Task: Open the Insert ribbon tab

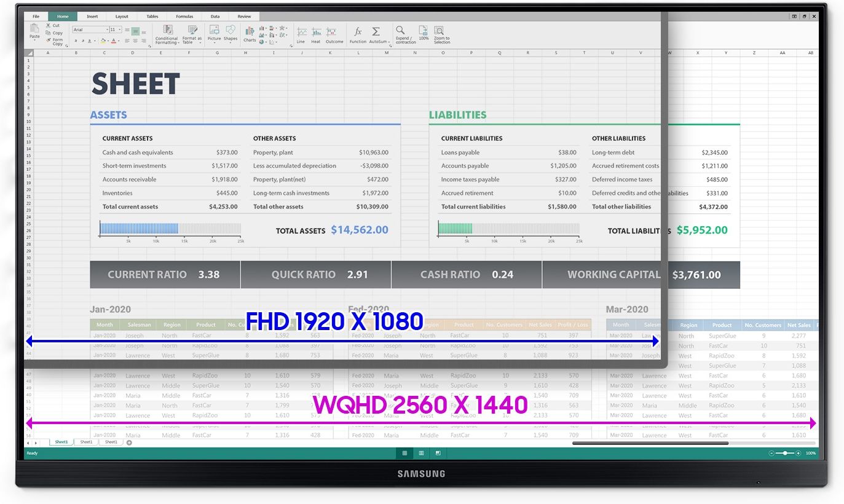Action: point(92,17)
